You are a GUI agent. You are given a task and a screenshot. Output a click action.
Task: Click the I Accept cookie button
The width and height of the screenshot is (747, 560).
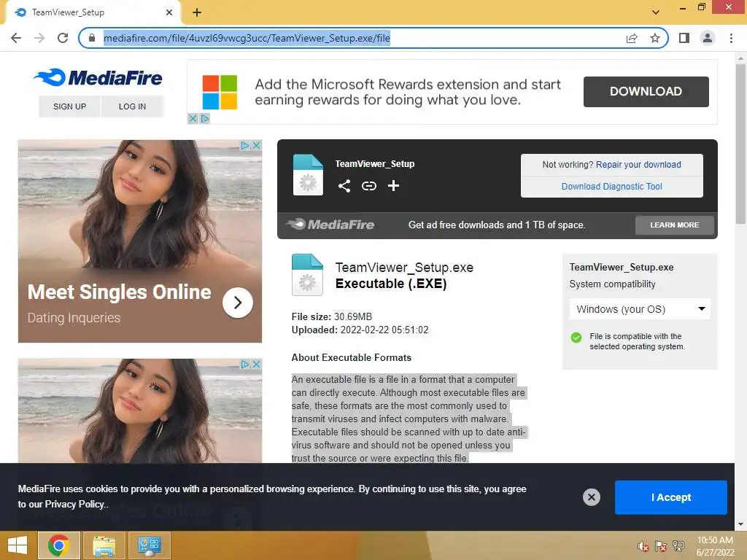pyautogui.click(x=671, y=497)
